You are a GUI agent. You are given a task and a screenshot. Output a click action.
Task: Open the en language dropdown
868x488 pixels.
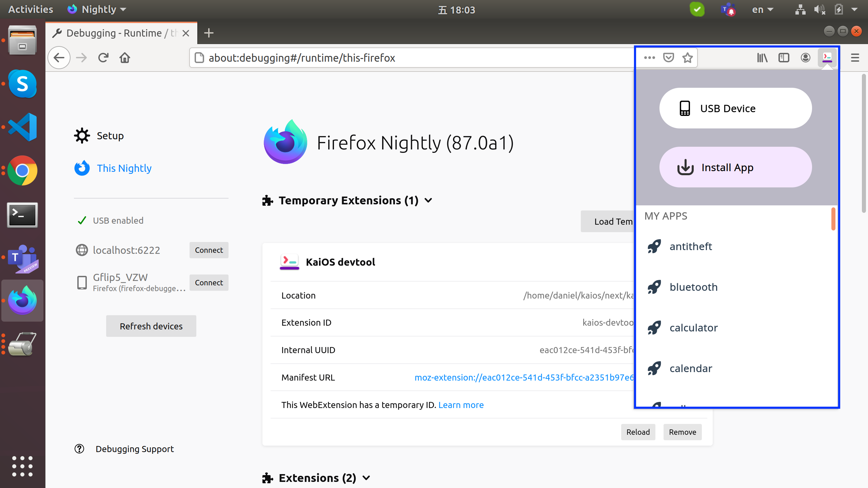click(762, 9)
